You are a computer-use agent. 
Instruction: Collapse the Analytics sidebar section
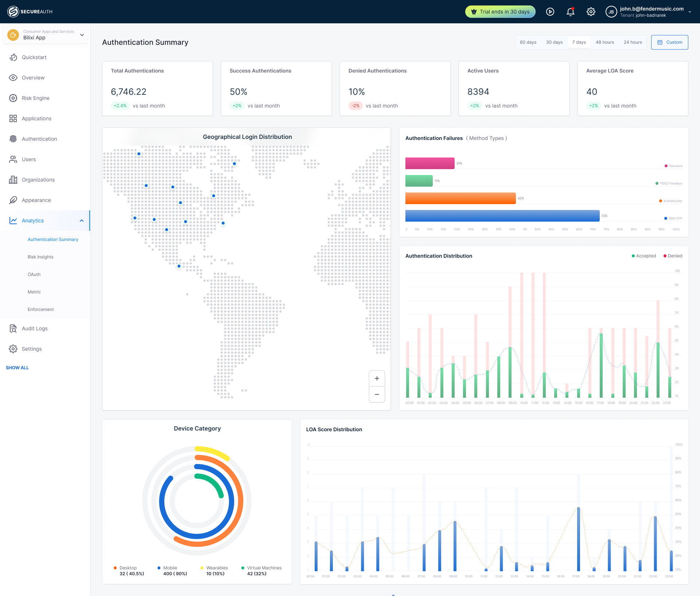point(81,220)
